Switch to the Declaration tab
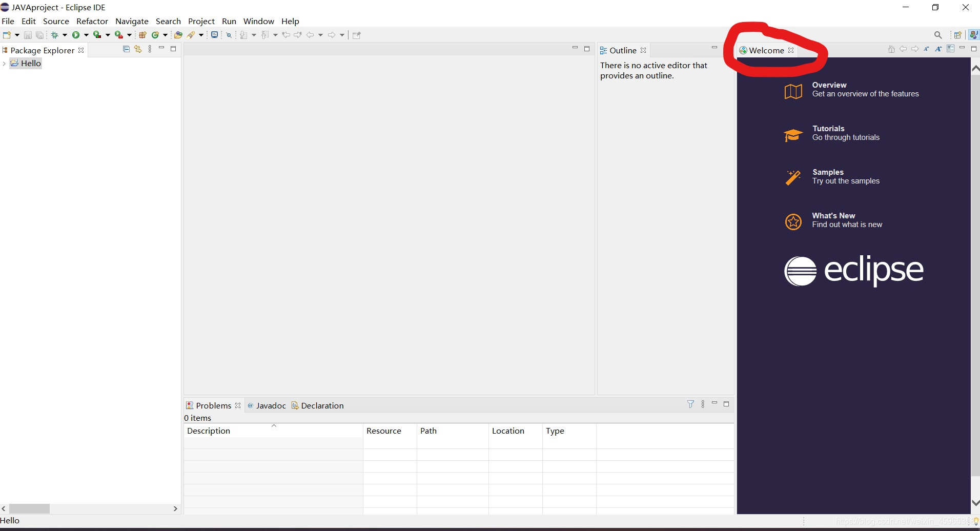 click(x=317, y=405)
